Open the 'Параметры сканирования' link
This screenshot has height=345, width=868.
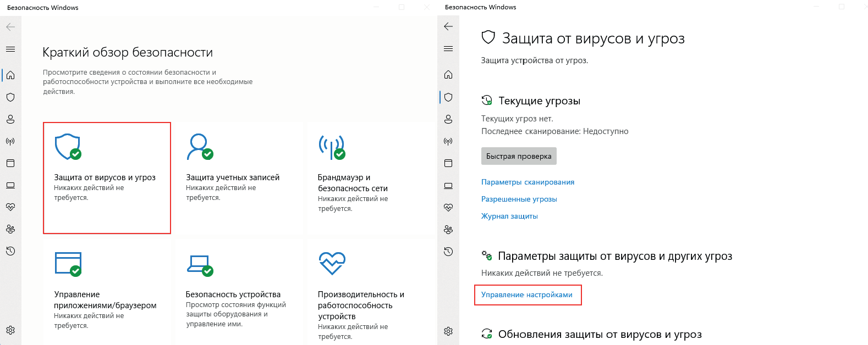click(528, 182)
